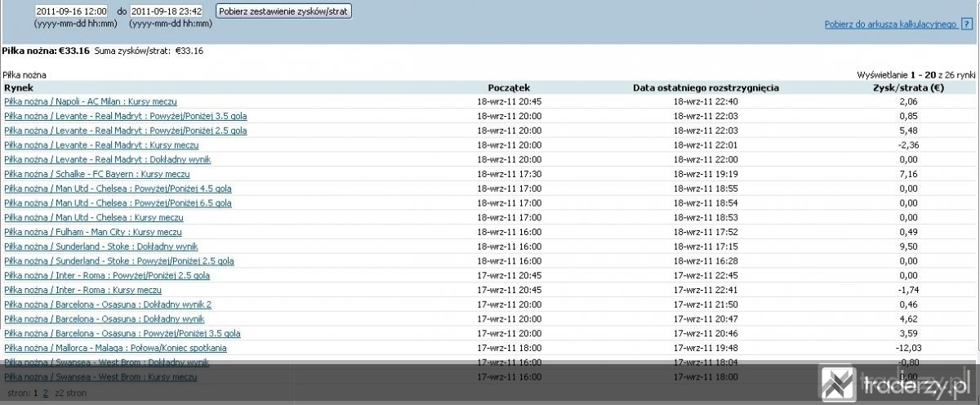This screenshot has width=980, height=405.
Task: Click profit value 9,50 for Sunderland - Stoke
Action: tap(909, 247)
